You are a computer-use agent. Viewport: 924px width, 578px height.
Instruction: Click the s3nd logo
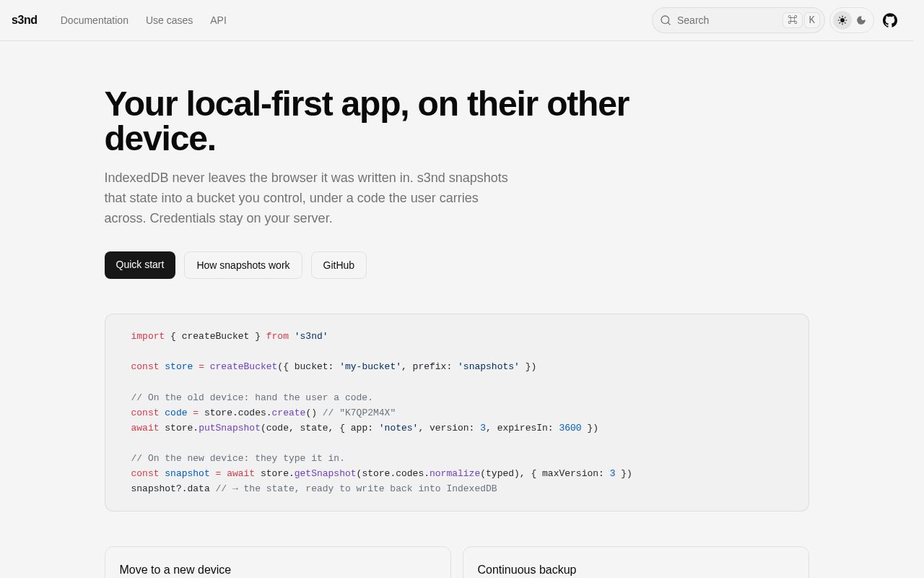[x=25, y=20]
